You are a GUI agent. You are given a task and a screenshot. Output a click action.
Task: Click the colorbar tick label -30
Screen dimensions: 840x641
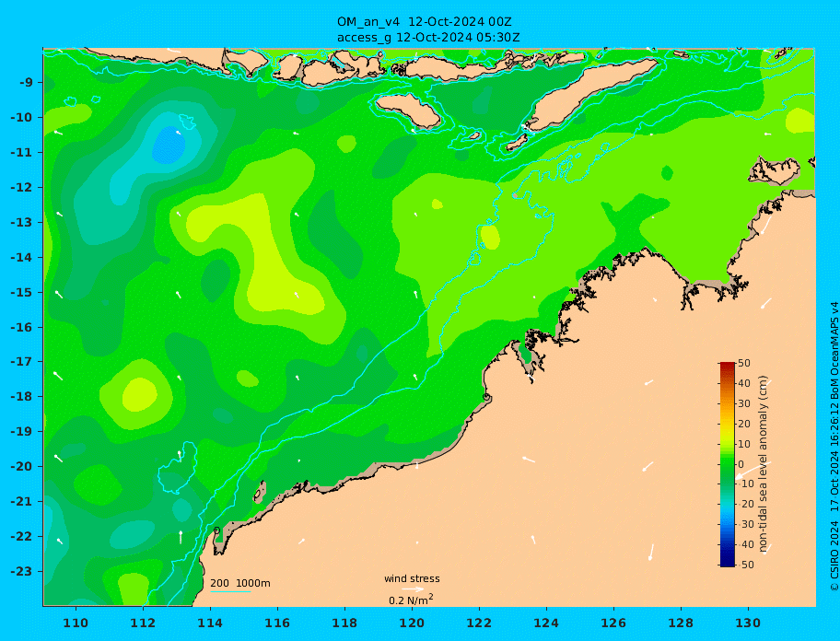tap(746, 524)
